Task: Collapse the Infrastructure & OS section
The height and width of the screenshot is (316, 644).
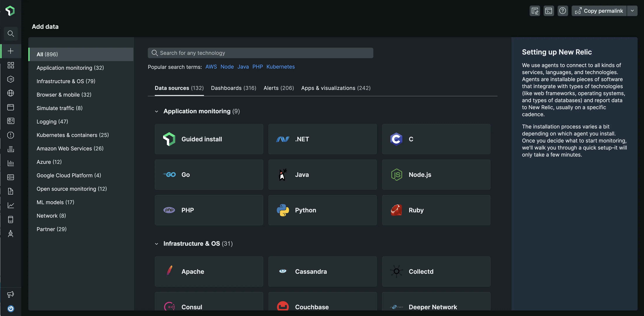Action: 157,244
